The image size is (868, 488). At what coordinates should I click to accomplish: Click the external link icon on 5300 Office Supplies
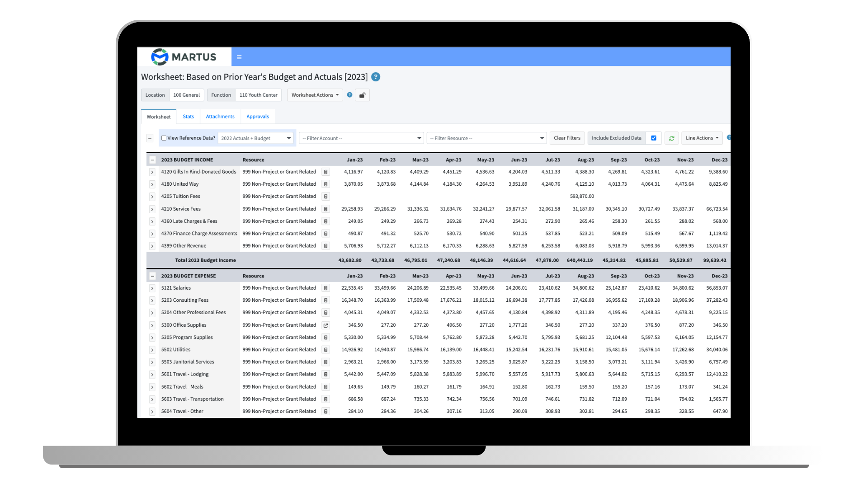click(x=325, y=325)
